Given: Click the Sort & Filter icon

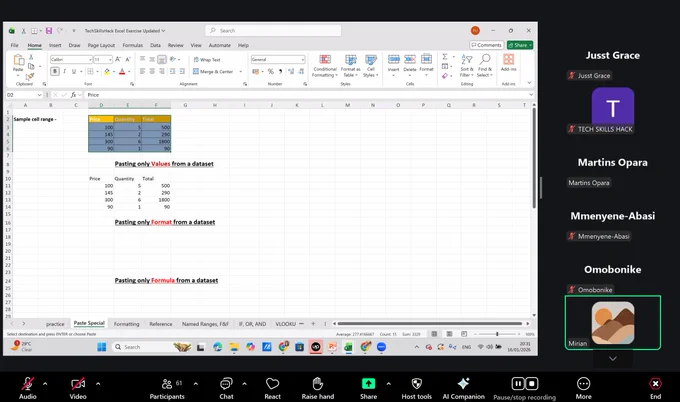Looking at the screenshot, I should (467, 59).
